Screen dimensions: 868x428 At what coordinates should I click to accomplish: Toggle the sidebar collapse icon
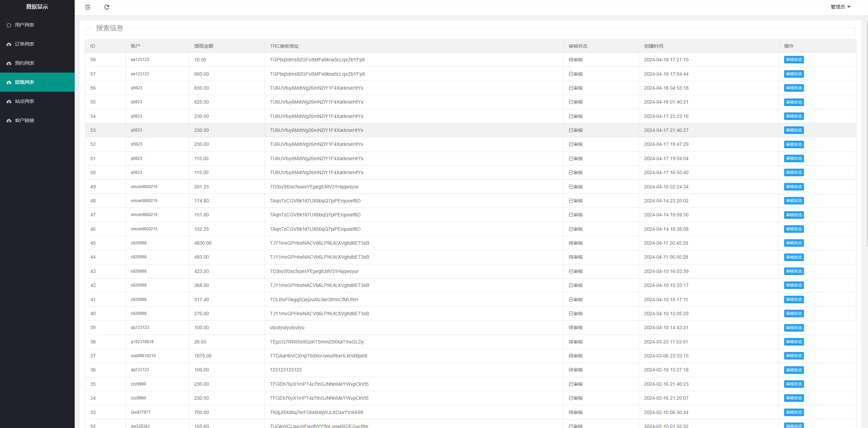88,7
